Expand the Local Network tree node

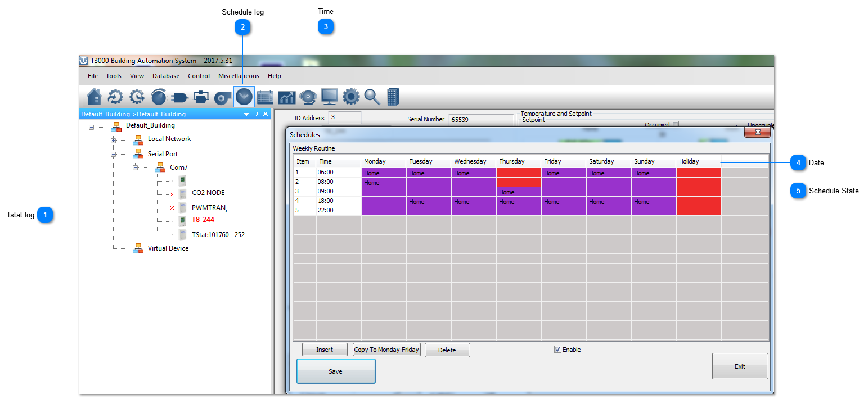click(x=113, y=140)
